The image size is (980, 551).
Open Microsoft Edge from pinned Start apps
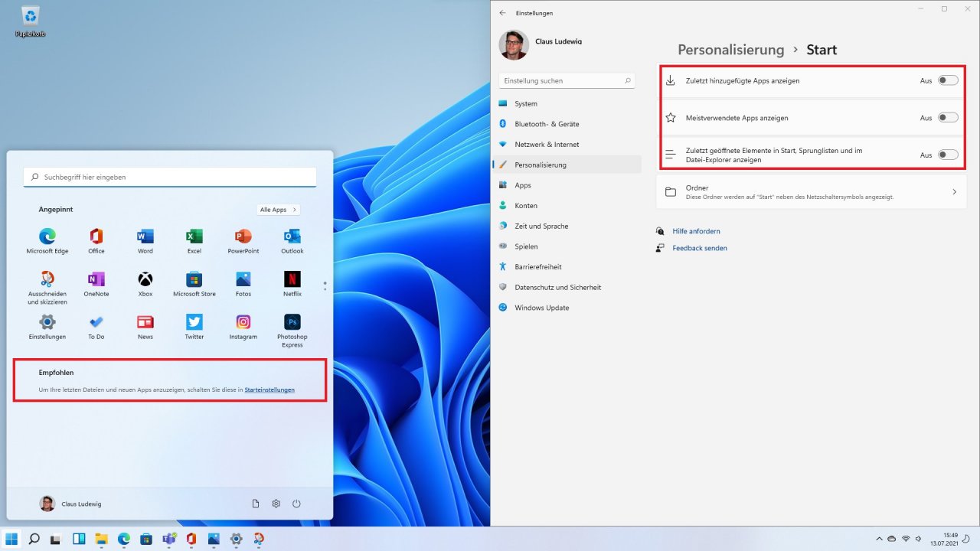pos(47,240)
